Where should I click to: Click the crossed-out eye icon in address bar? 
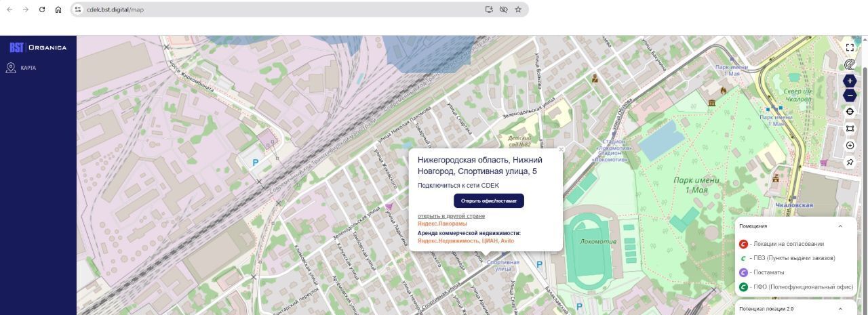(x=504, y=9)
